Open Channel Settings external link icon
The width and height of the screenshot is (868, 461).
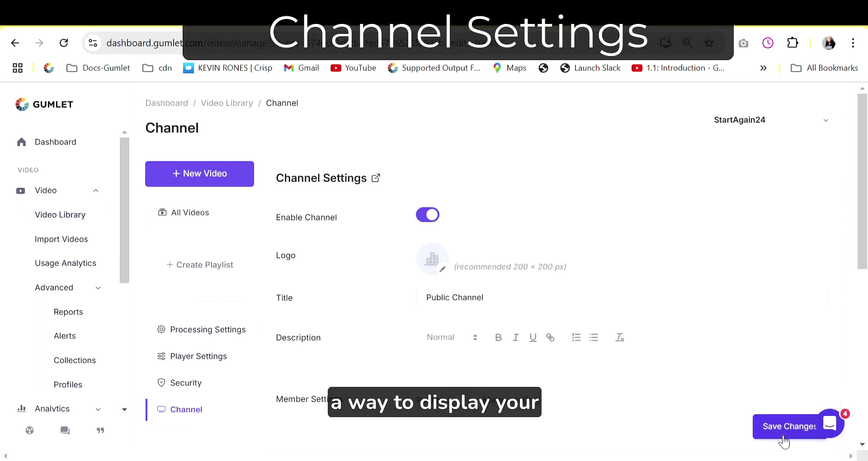coord(376,178)
